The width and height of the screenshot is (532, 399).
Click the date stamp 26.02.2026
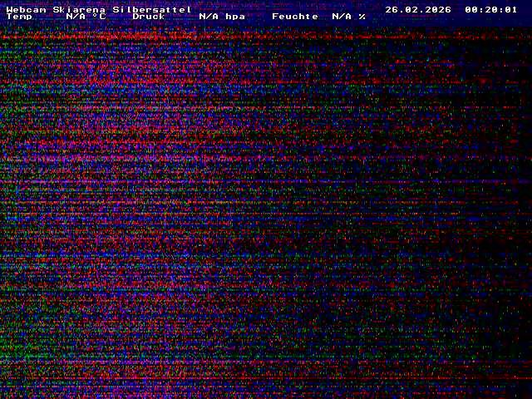[x=418, y=9]
